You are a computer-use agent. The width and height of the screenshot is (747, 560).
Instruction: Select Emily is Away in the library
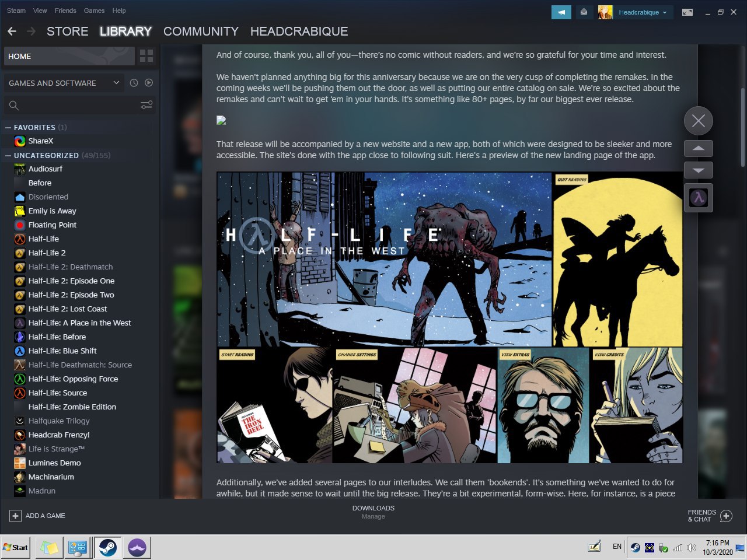tap(53, 211)
